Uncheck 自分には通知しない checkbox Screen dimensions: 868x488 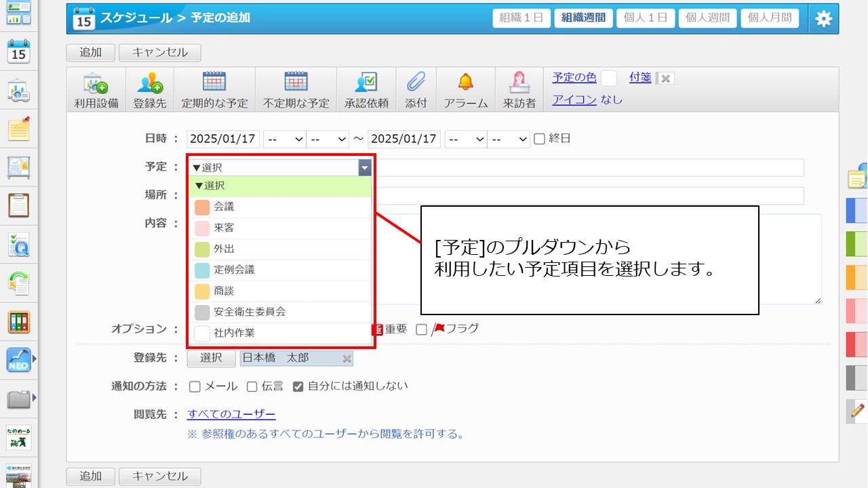298,386
